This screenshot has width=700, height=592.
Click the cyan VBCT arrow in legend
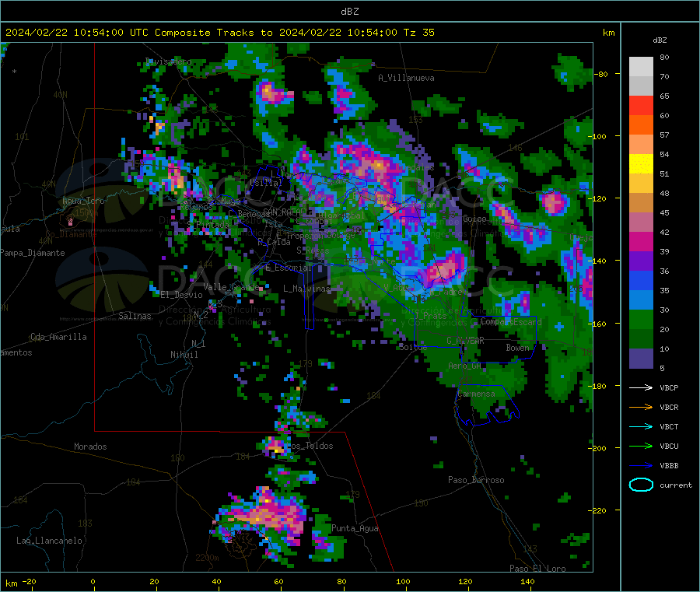point(641,427)
